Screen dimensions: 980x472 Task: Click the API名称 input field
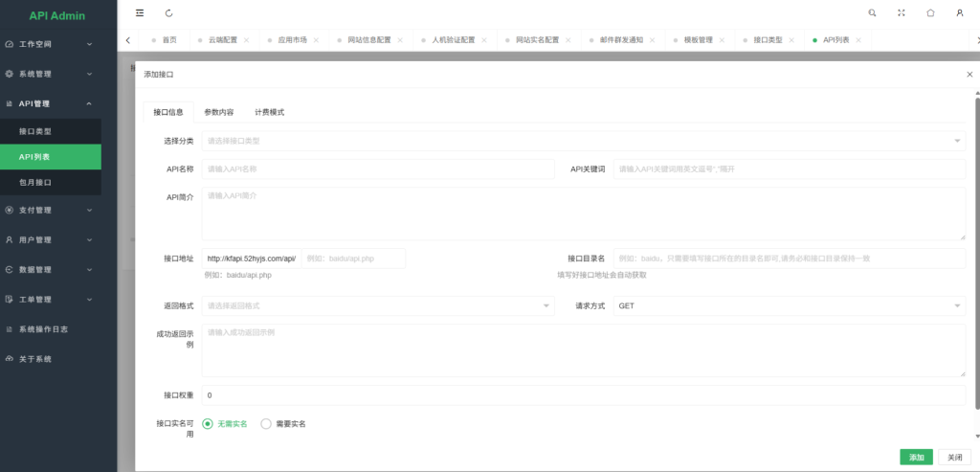pos(378,169)
